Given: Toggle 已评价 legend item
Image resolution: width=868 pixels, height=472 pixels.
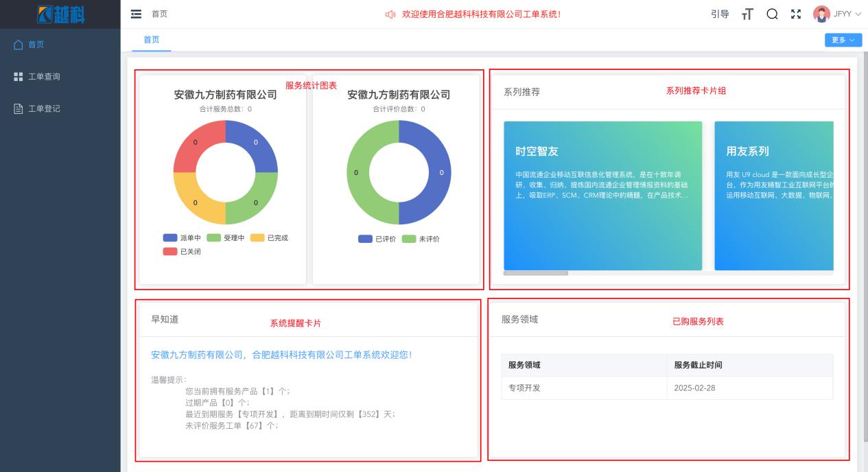Looking at the screenshot, I should pos(377,239).
